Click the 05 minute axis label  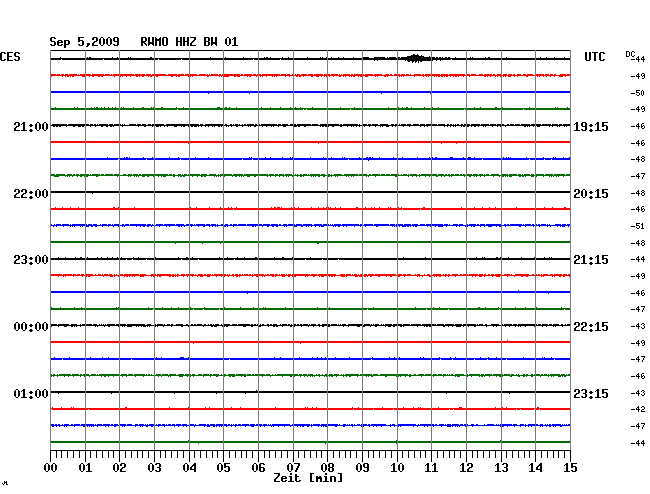click(x=223, y=468)
